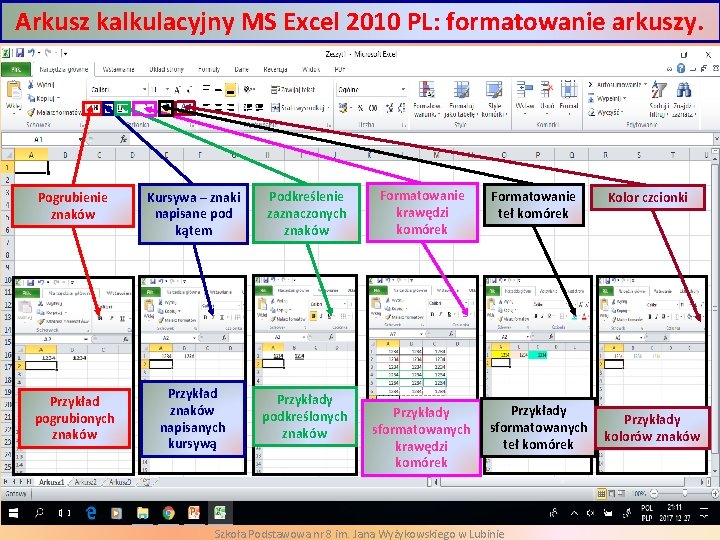Toggle Underline formatting in the Czcionka group
720x540 pixels.
coord(122,108)
